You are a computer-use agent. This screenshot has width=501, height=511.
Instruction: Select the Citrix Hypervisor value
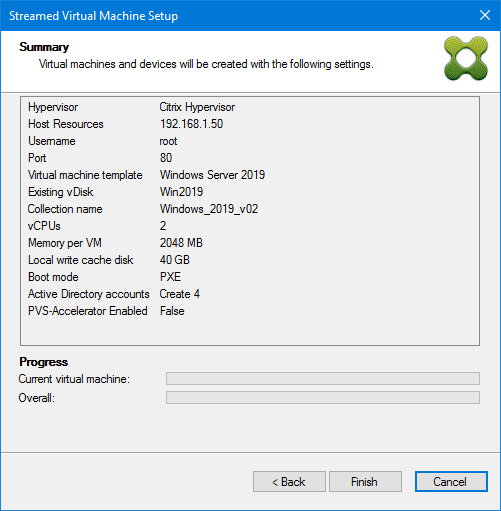(x=197, y=107)
